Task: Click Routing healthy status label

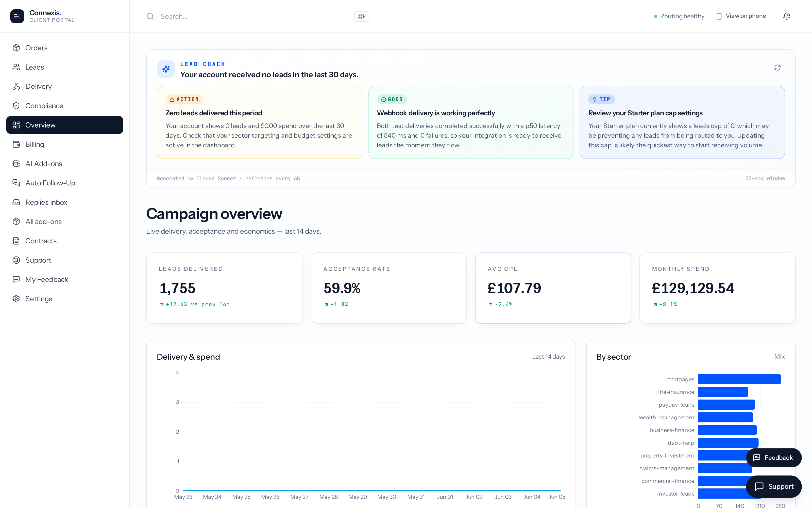Action: 682,16
